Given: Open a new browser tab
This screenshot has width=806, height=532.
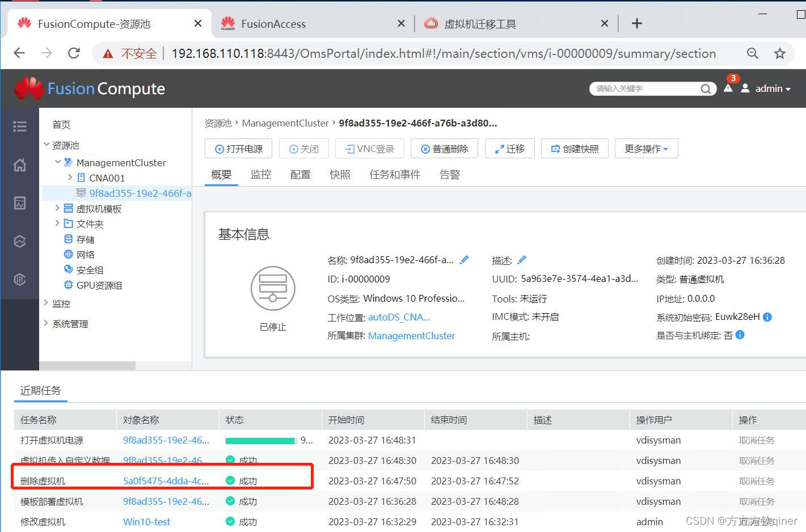Looking at the screenshot, I should [637, 23].
